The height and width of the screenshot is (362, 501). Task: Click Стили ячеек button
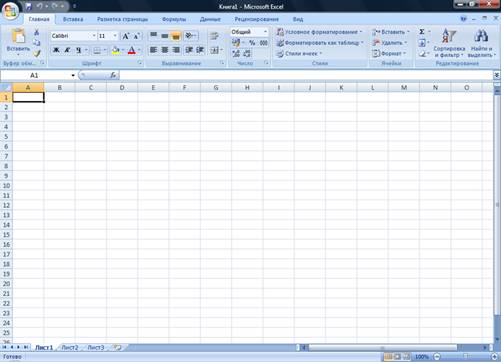click(x=299, y=54)
